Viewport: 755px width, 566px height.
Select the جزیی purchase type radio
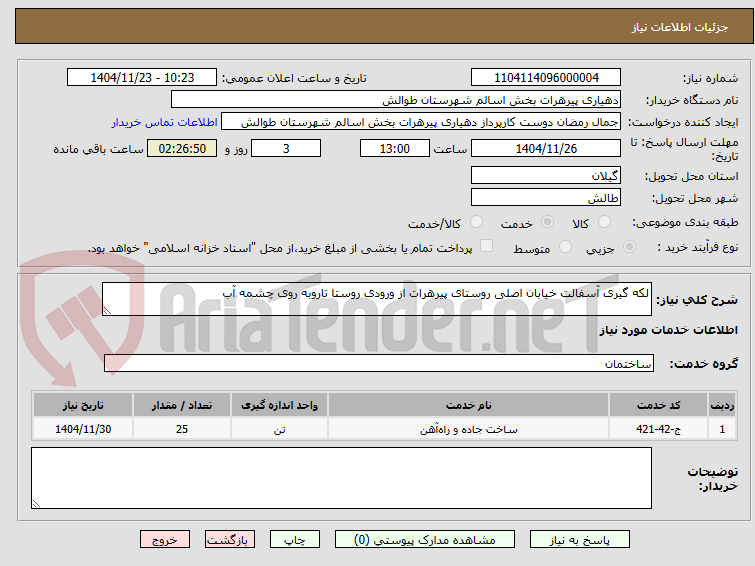[629, 247]
